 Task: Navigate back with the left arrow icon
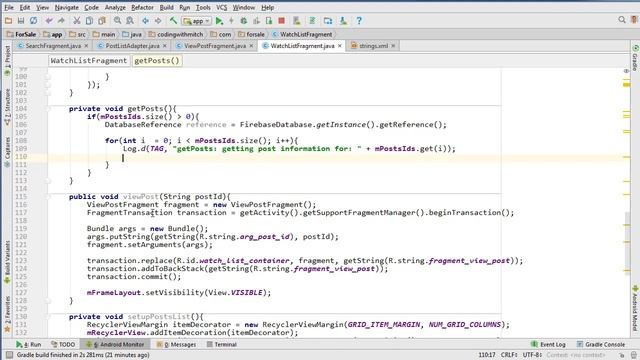point(145,20)
